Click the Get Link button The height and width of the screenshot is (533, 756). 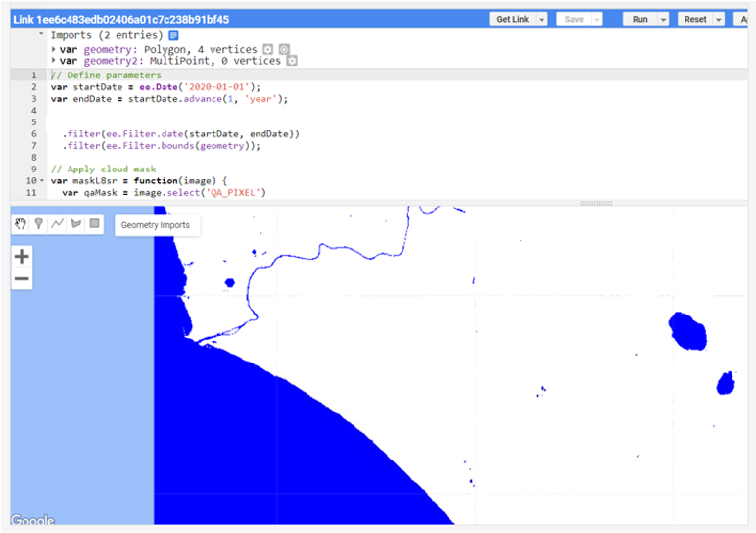coord(512,20)
